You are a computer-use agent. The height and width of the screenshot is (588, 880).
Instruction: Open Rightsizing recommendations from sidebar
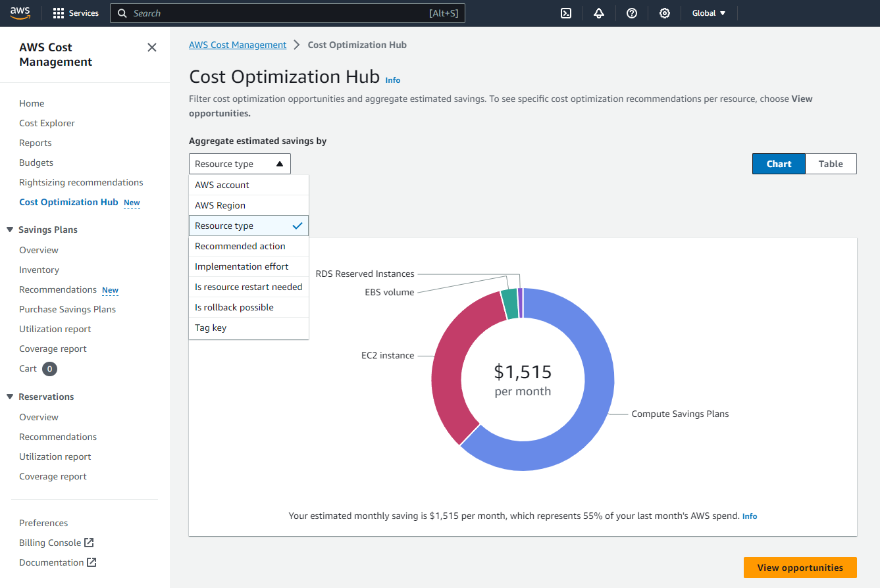click(x=80, y=182)
